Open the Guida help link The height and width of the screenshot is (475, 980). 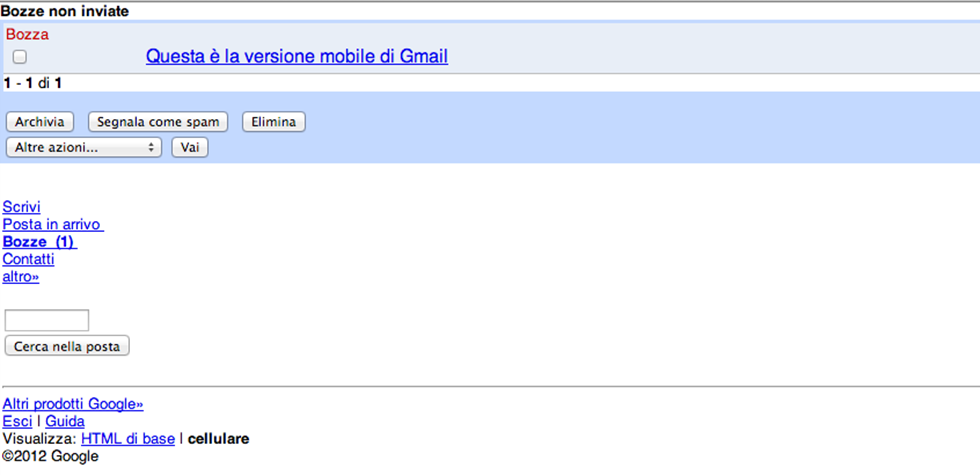pyautogui.click(x=65, y=422)
